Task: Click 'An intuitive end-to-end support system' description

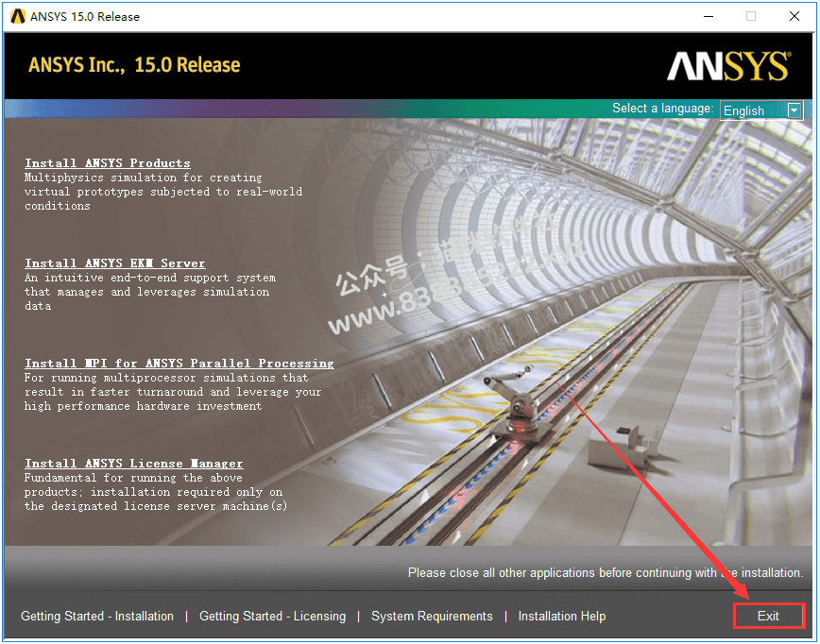Action: point(150,278)
